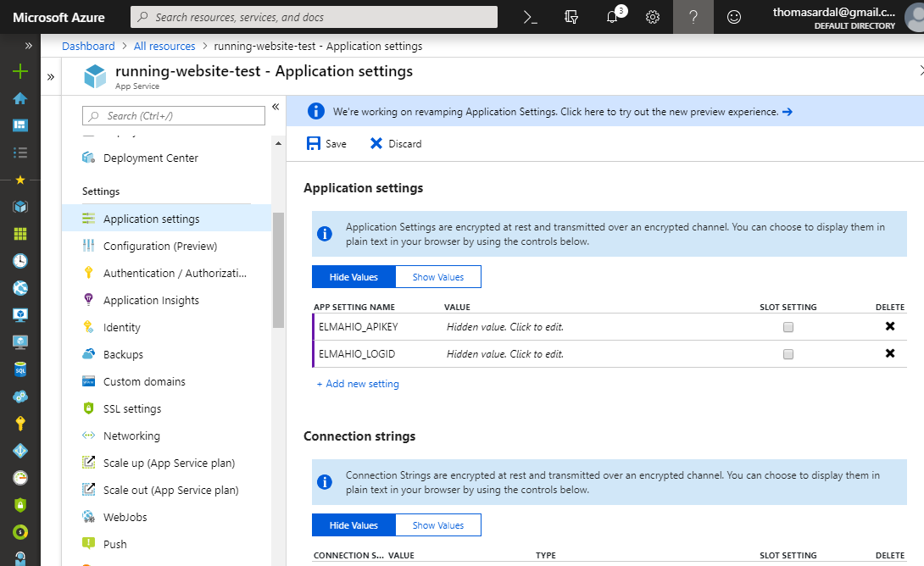924x566 pixels.
Task: Collapse the resource menu with double chevron
Action: point(276,107)
